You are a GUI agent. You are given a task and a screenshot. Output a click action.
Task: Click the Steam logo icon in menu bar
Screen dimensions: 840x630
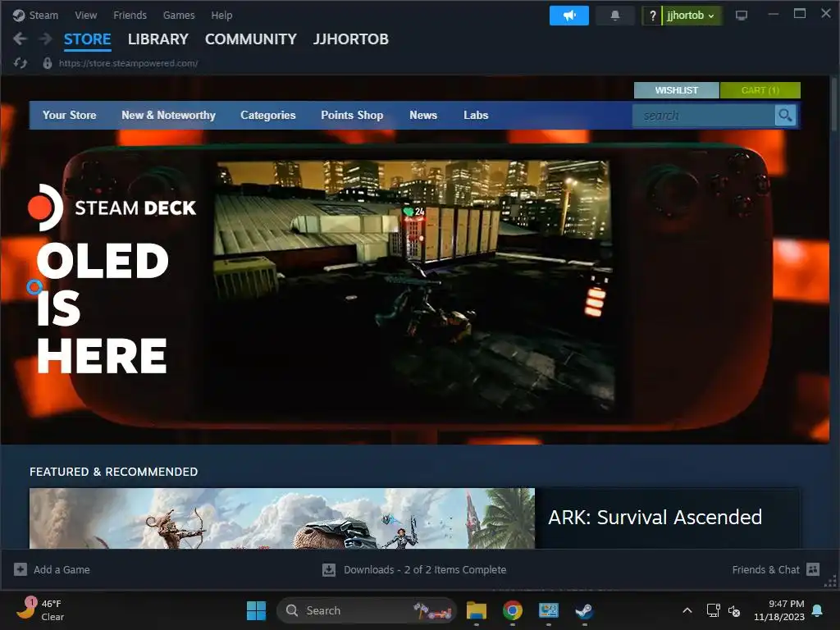(19, 16)
